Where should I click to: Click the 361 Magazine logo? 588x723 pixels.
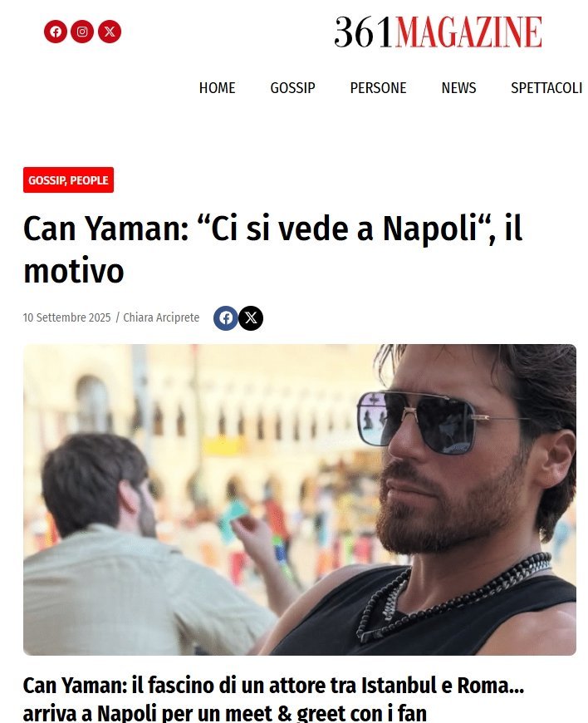[438, 32]
